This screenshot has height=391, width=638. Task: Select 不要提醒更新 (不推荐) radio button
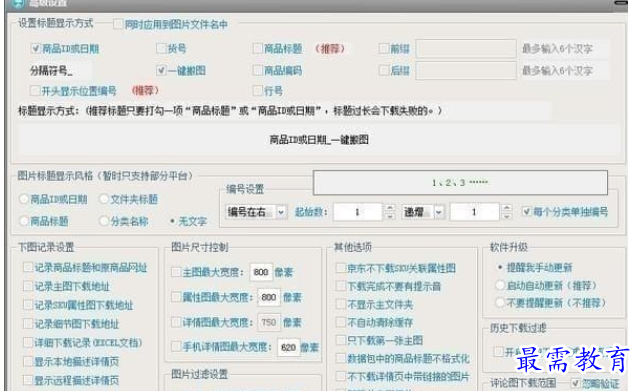(500, 303)
